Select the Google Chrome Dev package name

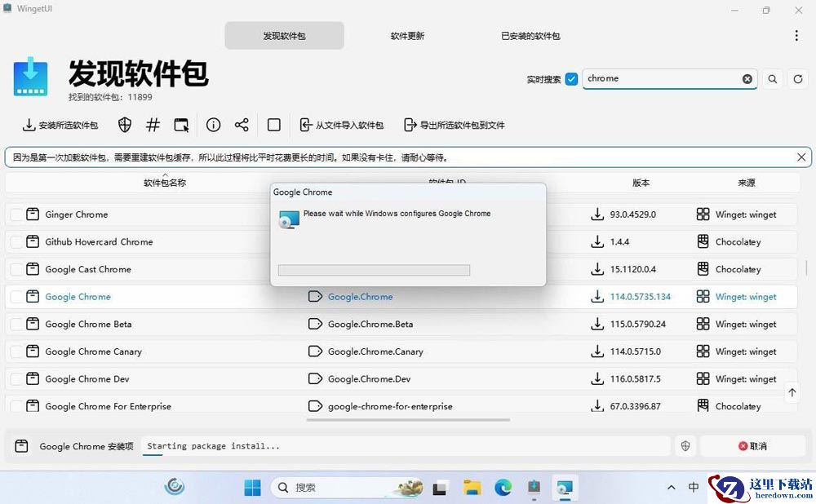87,379
